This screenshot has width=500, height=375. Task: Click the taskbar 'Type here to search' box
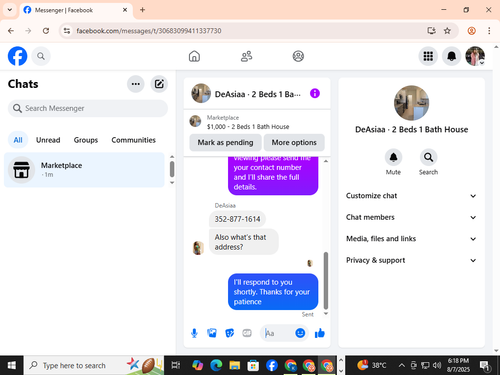93,366
